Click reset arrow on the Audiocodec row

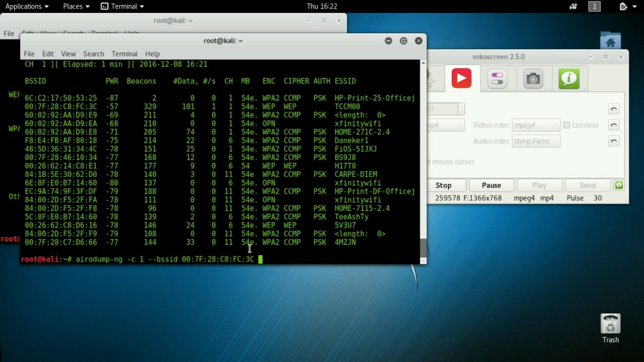point(613,141)
